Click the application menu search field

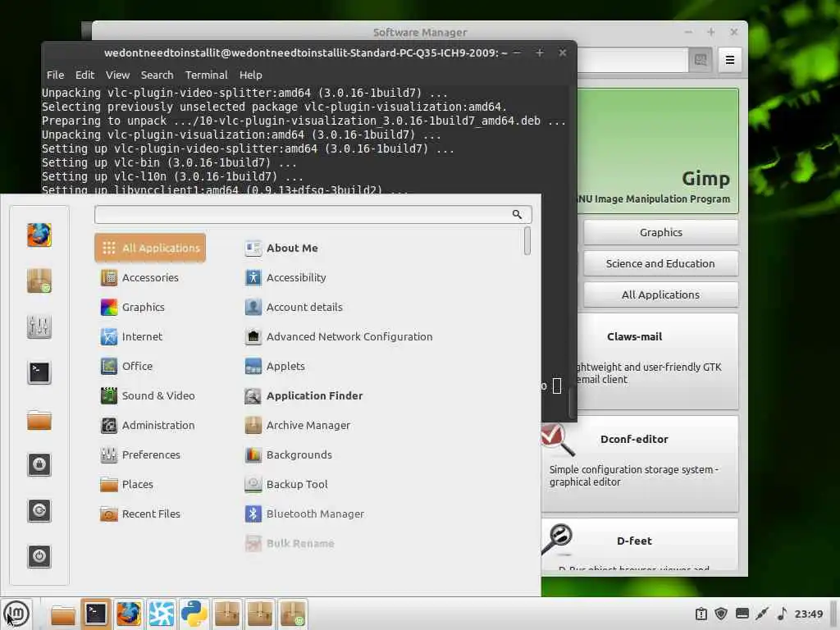point(313,214)
